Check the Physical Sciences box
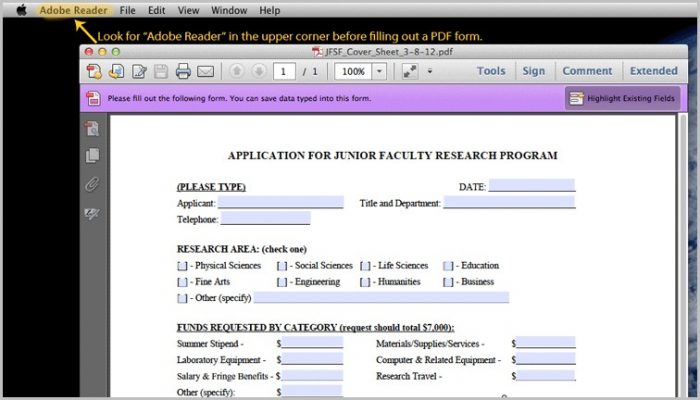 pos(182,266)
